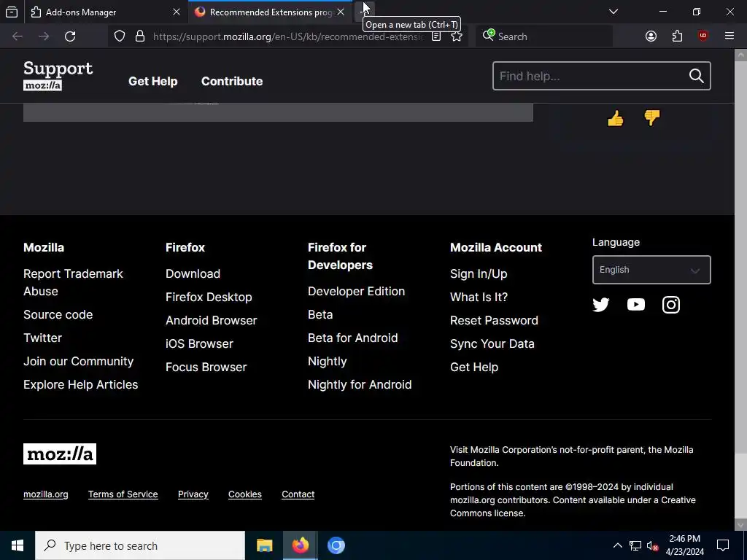
Task: Open the Instagram icon in footer
Action: pos(671,304)
